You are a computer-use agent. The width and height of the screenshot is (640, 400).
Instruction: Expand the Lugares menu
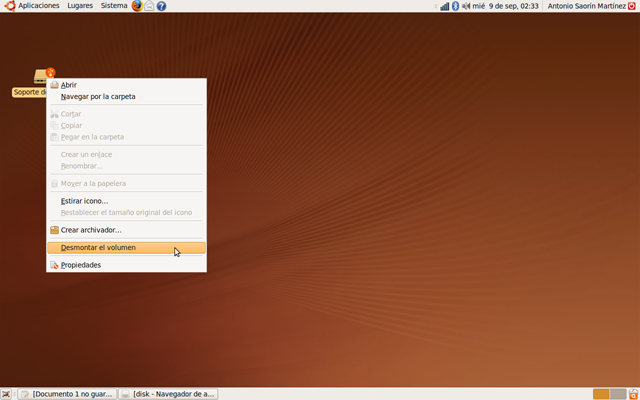80,6
